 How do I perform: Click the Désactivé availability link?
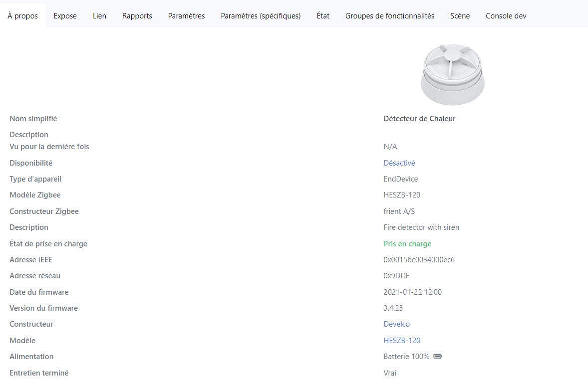399,163
